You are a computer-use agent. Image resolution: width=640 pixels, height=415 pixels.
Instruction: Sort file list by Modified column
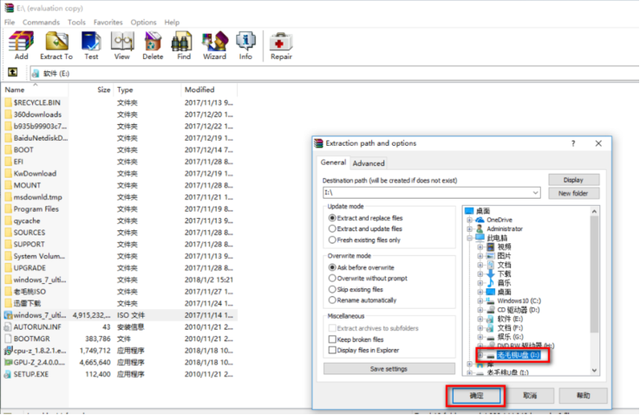pyautogui.click(x=209, y=90)
